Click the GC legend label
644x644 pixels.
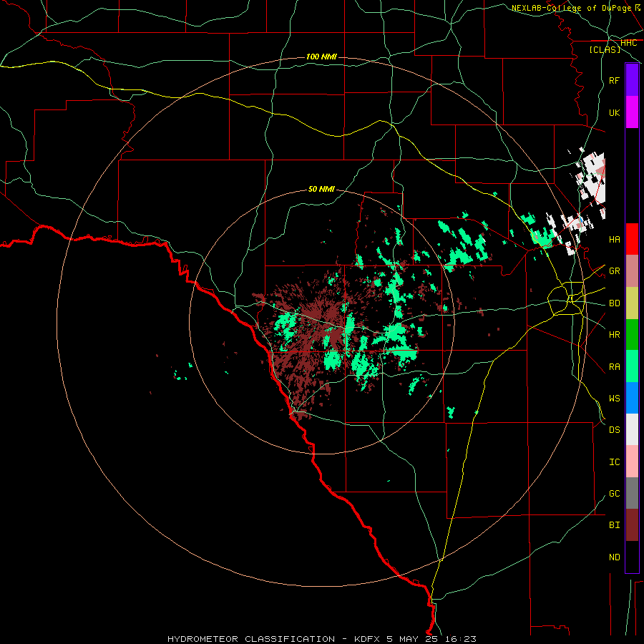pyautogui.click(x=615, y=493)
